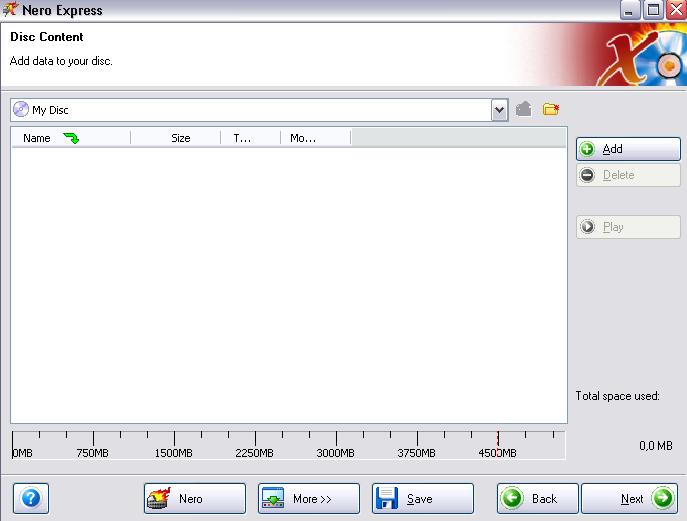
Task: Minimize the Nero Express window
Action: (629, 10)
